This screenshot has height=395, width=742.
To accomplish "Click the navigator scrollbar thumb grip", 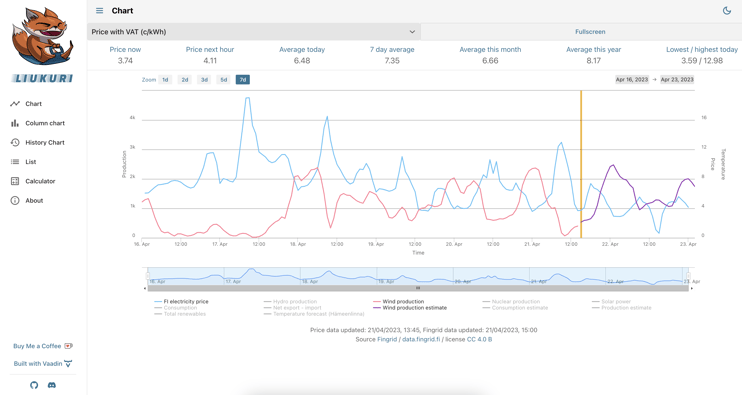I will click(418, 288).
